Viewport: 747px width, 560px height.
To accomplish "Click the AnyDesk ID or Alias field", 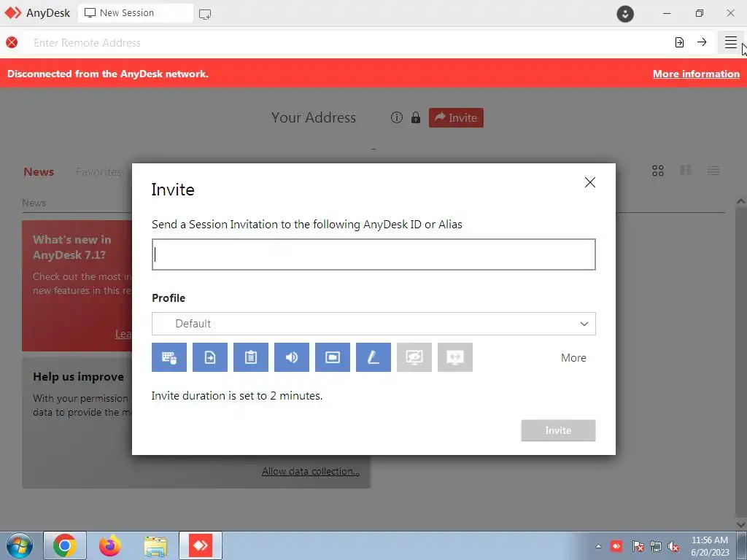I will [373, 254].
